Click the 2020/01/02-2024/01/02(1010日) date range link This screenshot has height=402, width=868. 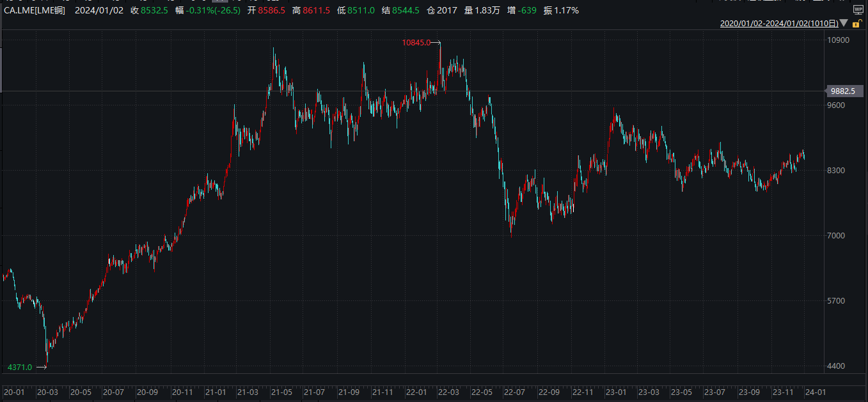pos(779,24)
